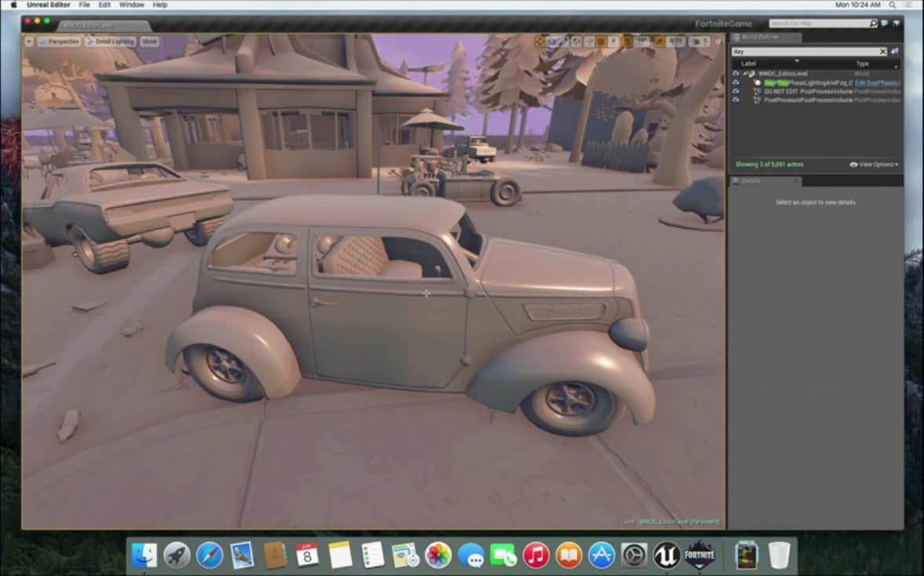Click the surface snapping icon
Screen dimensions: 924x576
(588, 42)
